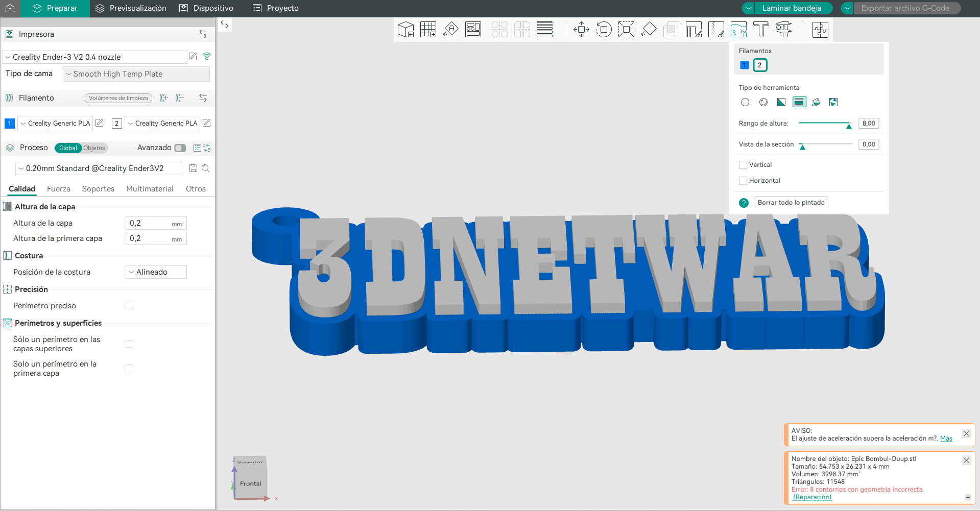Image resolution: width=980 pixels, height=511 pixels.
Task: Open the Smooth High Temp Plate dropdown
Action: (136, 74)
